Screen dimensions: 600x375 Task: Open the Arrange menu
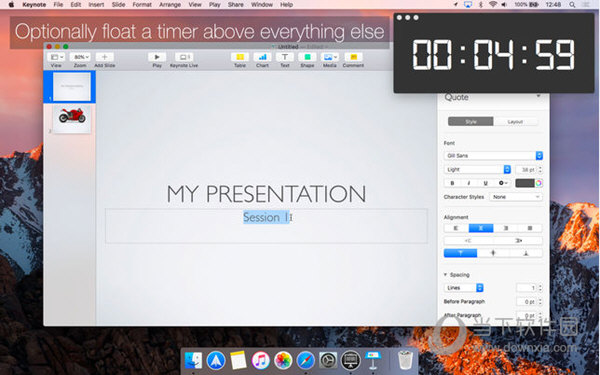(x=170, y=5)
